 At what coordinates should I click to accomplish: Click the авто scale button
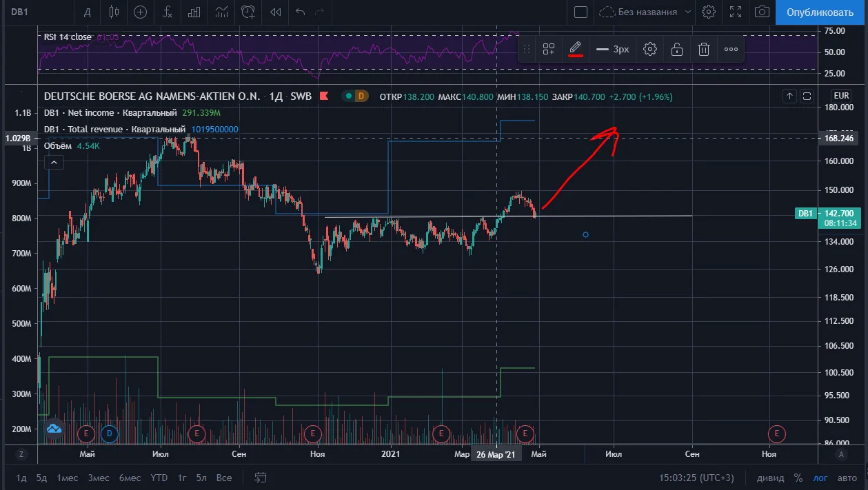click(847, 478)
